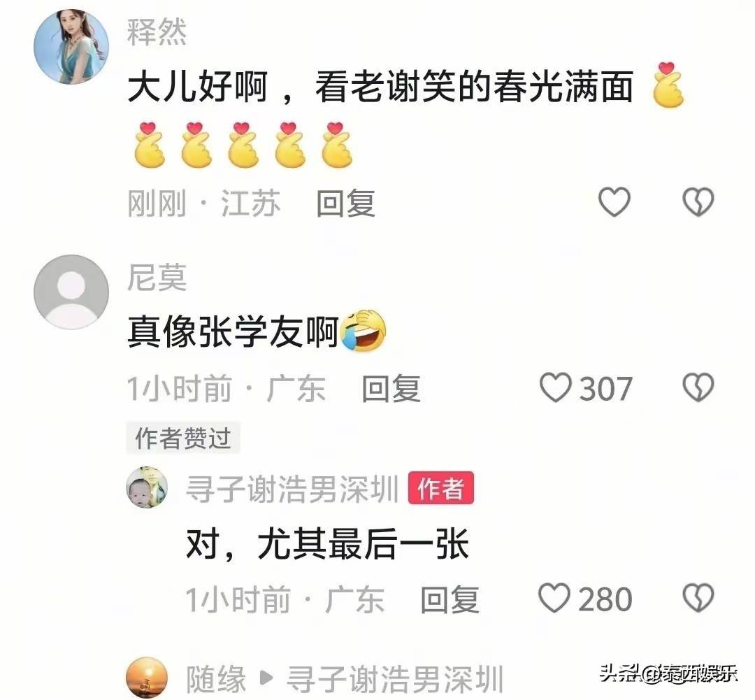Reply to 尼莫's 真像张学友啊 comment
Image resolution: width=755 pixels, height=700 pixels.
click(391, 389)
